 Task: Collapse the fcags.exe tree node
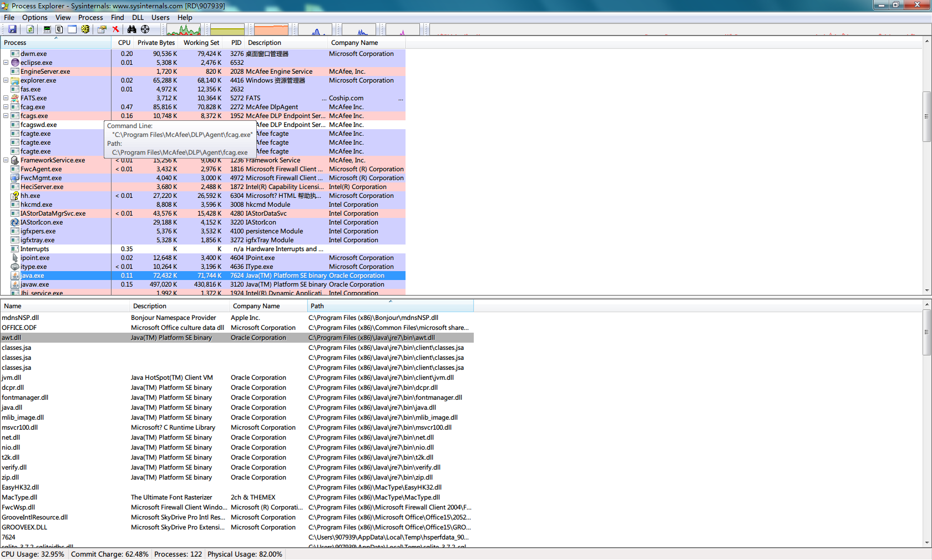click(6, 116)
